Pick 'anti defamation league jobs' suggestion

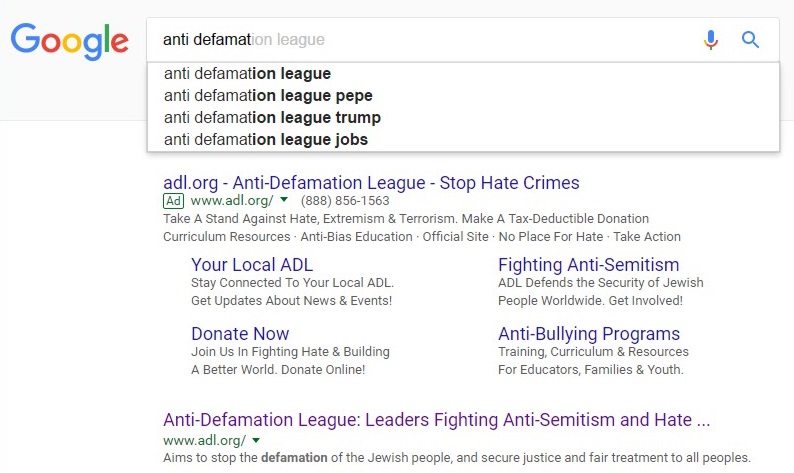pos(266,140)
